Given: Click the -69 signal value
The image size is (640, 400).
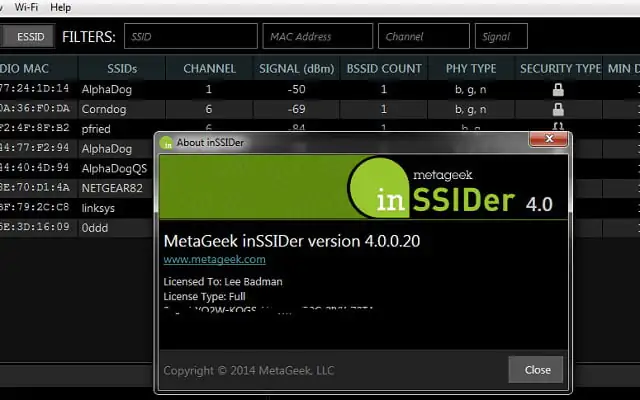Looking at the screenshot, I should [x=296, y=109].
